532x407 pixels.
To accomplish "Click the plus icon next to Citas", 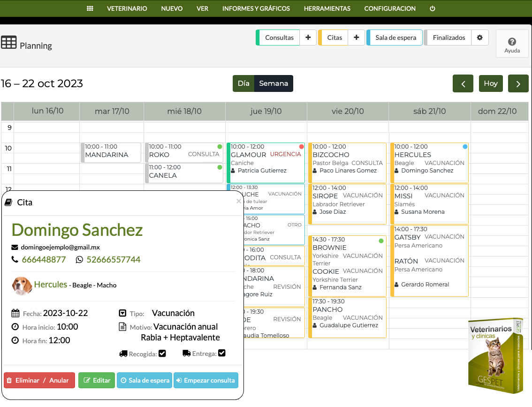I will (x=356, y=38).
